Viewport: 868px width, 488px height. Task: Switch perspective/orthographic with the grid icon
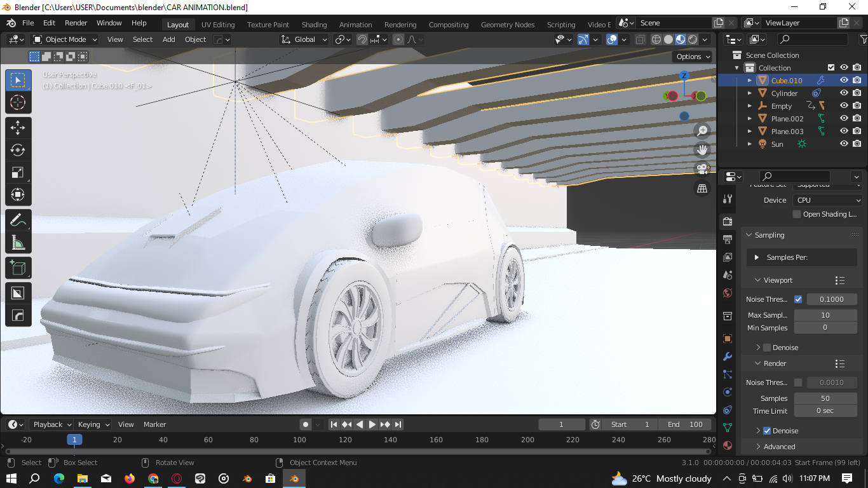702,188
